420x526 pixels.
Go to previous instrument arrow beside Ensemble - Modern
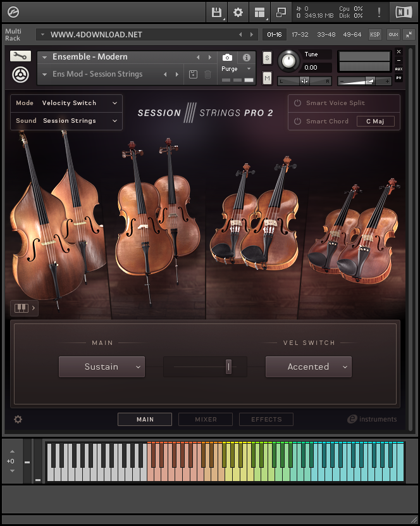coord(198,58)
